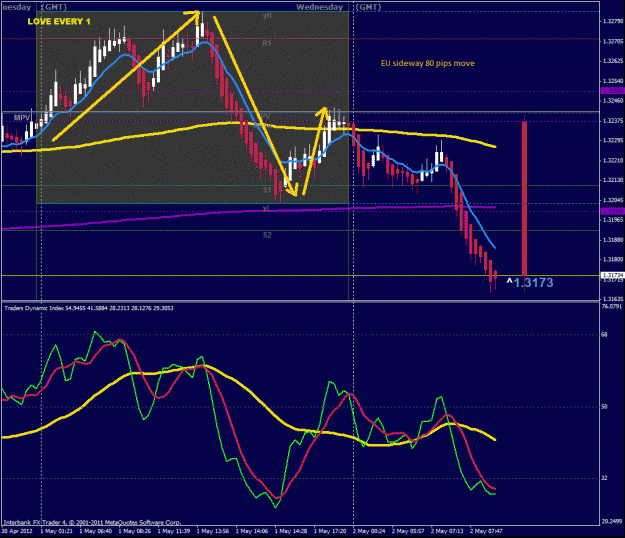The image size is (625, 538).
Task: Click the 1.31965 price axis value
Action: (613, 220)
